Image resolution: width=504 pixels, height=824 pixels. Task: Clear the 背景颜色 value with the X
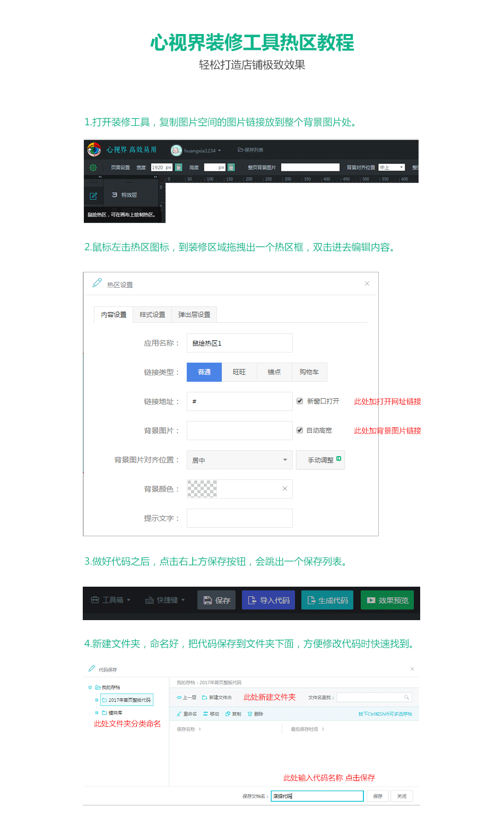(285, 488)
